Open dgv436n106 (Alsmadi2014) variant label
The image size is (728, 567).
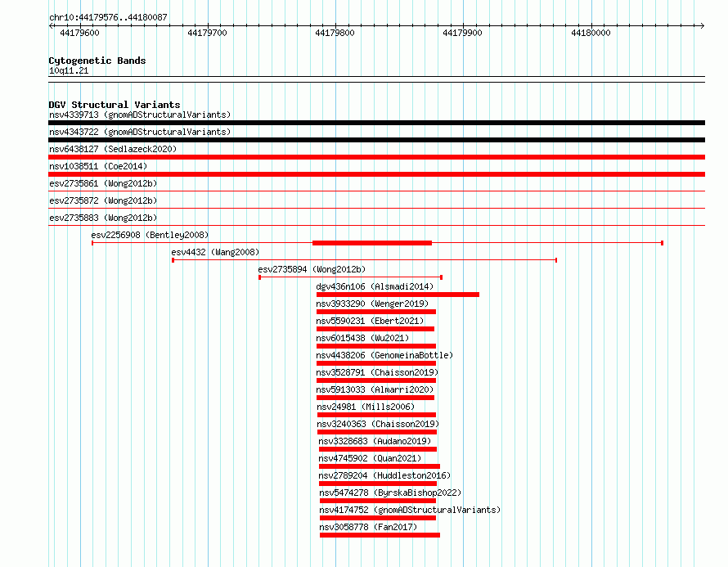(375, 286)
